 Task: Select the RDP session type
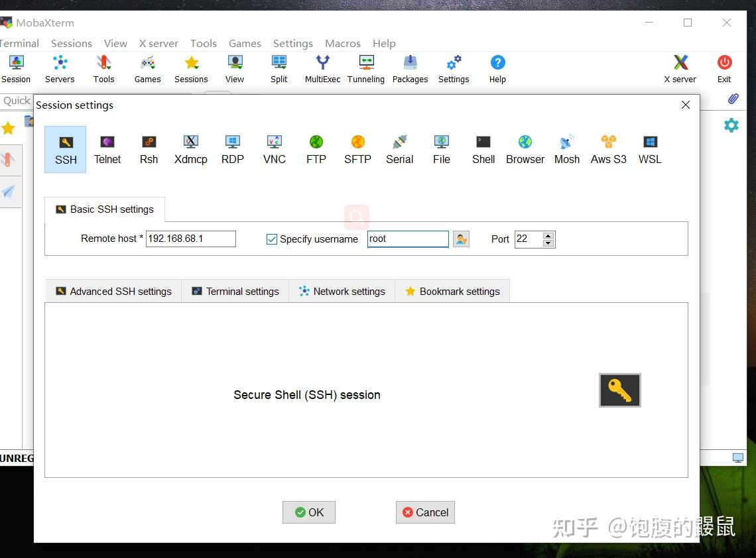pyautogui.click(x=232, y=149)
